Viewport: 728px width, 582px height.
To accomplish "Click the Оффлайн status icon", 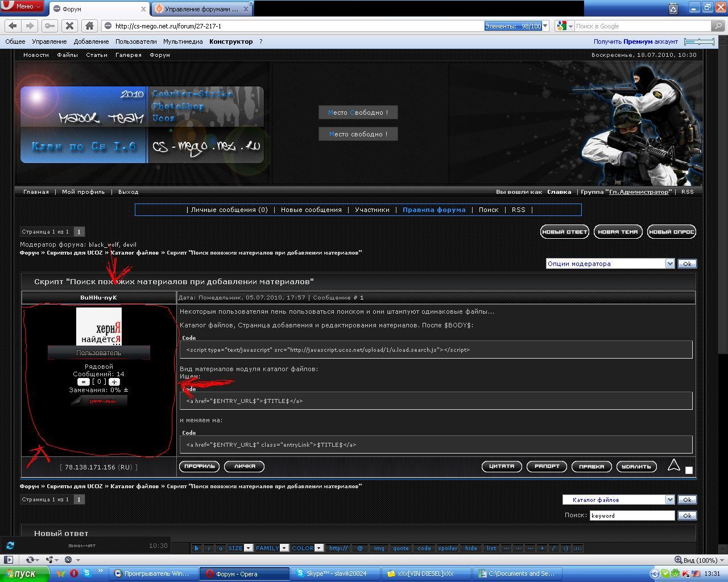I will click(99, 401).
